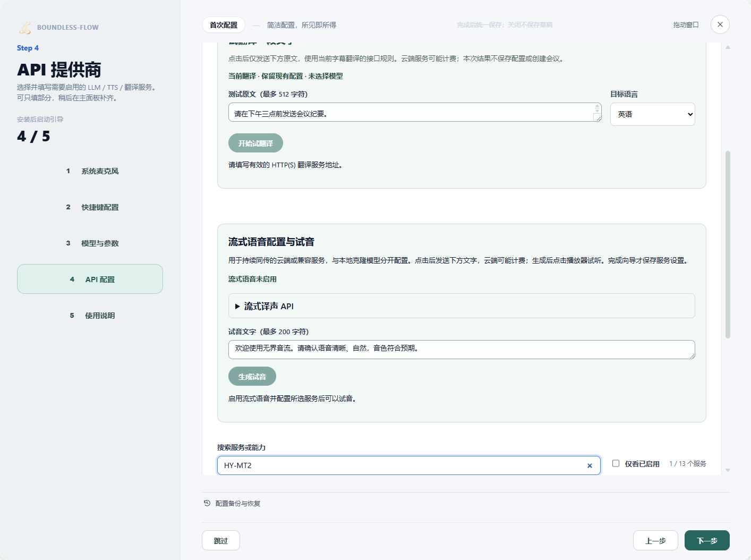Click the vertical scrollbar thumb

coord(728,244)
